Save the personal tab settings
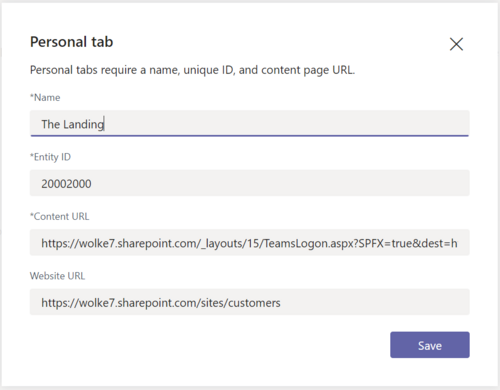Screen dimensions: 500x390 click(x=430, y=345)
